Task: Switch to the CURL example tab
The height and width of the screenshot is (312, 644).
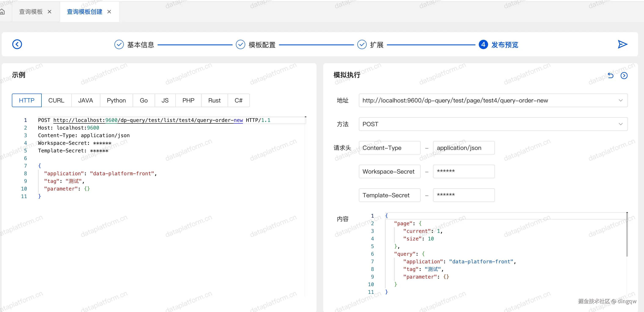Action: (x=56, y=100)
